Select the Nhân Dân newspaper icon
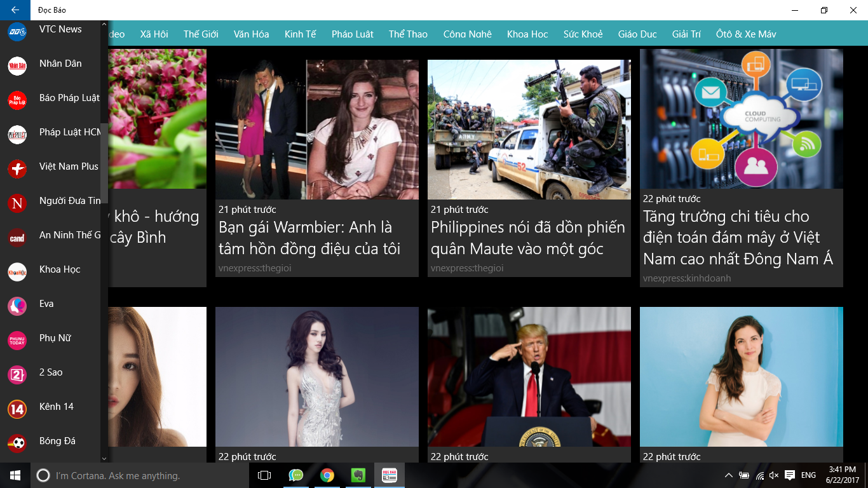This screenshot has height=488, width=868. (17, 65)
